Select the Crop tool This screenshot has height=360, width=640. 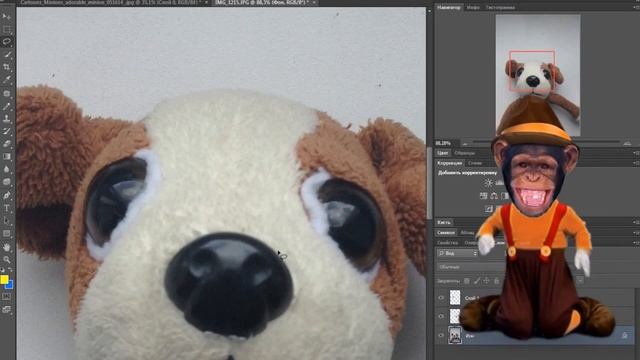tap(7, 67)
